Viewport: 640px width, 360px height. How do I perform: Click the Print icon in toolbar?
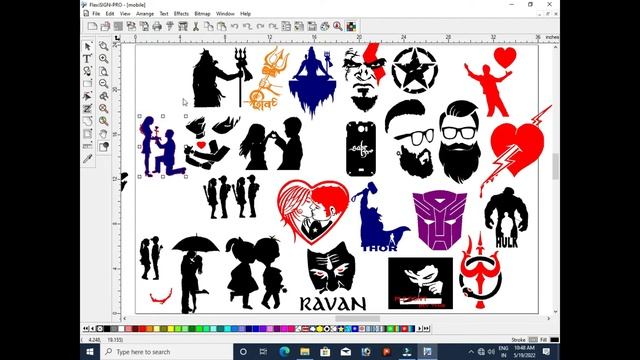157,27
